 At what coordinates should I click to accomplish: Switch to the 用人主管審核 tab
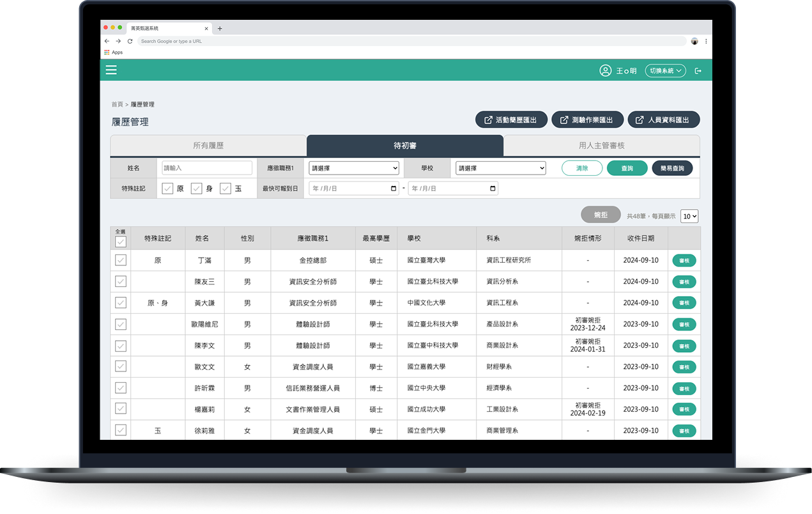[601, 146]
